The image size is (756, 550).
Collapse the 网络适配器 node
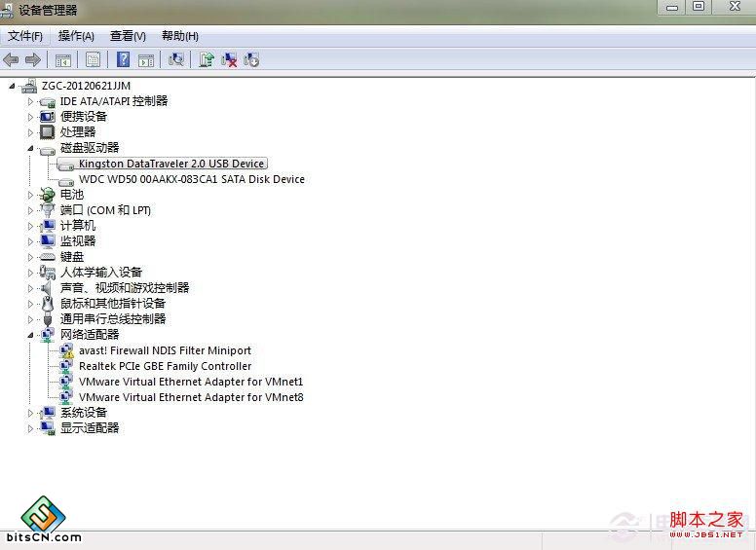click(x=30, y=335)
